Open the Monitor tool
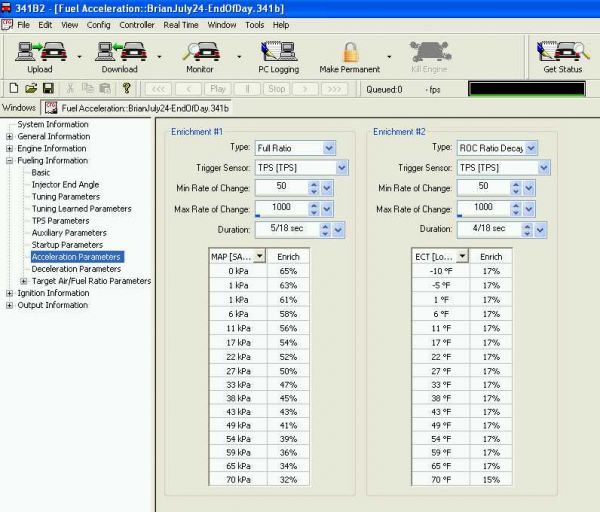 tap(199, 52)
